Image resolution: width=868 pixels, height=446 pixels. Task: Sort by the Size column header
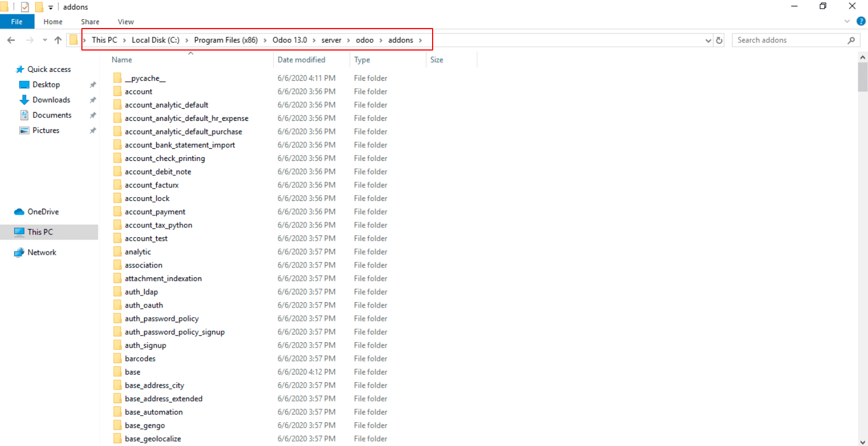[436, 60]
